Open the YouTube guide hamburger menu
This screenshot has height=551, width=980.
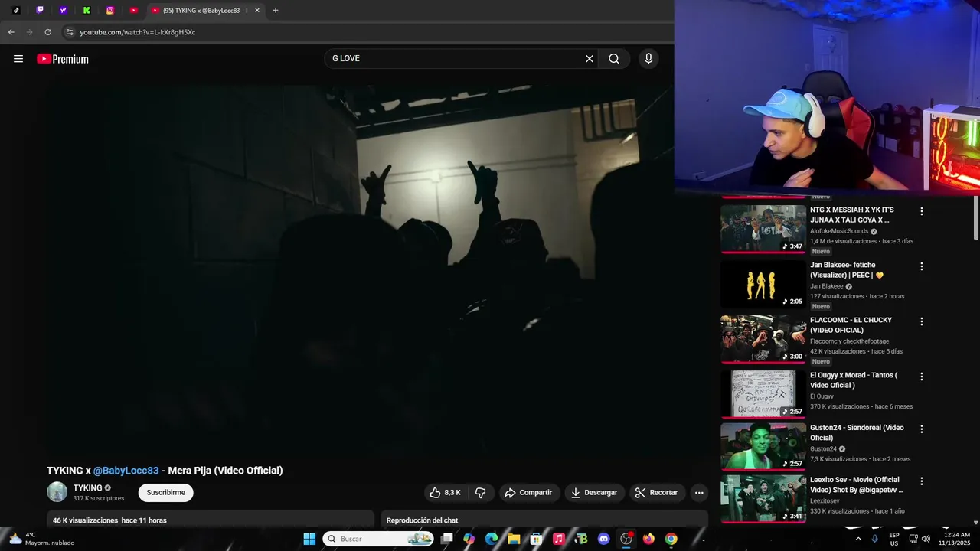coord(18,59)
